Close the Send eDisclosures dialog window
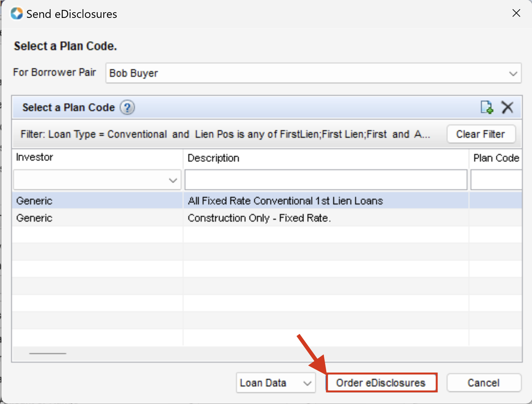The width and height of the screenshot is (532, 404). [x=516, y=13]
